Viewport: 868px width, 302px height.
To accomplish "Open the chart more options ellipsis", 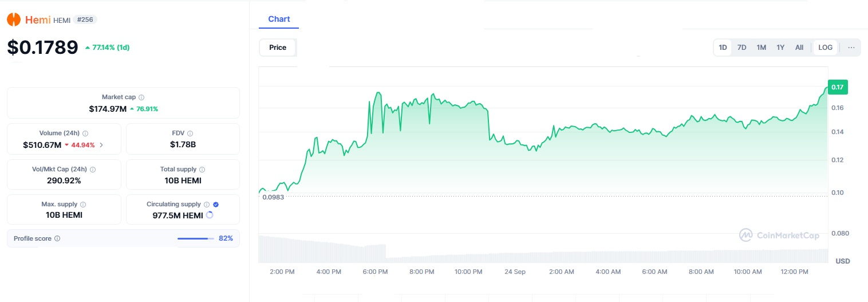I will click(851, 48).
